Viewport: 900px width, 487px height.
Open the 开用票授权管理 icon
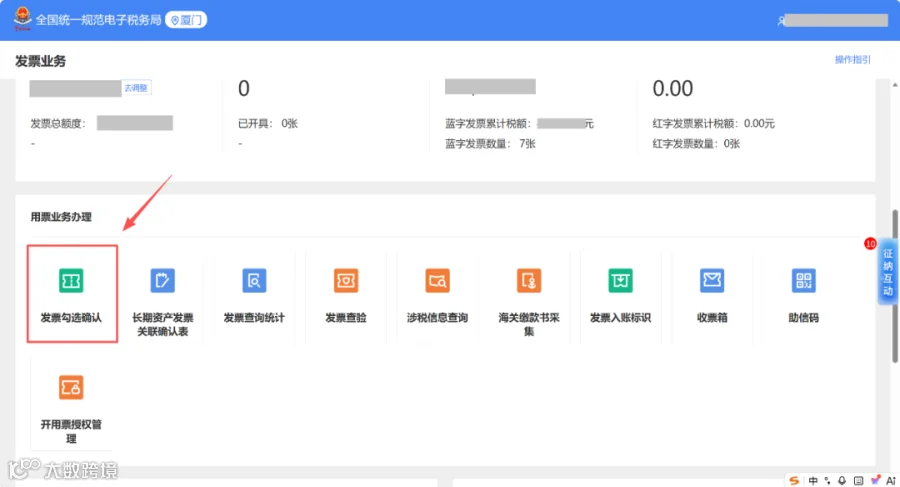(x=71, y=388)
